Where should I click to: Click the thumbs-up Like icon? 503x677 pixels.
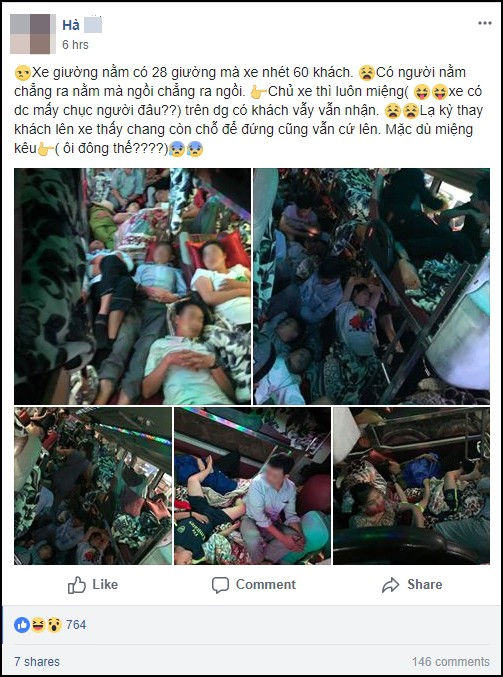pos(77,585)
